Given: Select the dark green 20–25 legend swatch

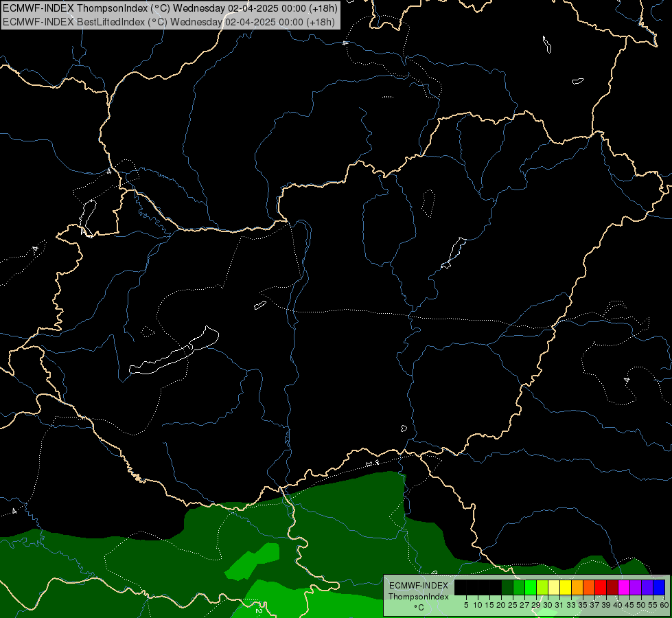Looking at the screenshot, I should [x=507, y=587].
